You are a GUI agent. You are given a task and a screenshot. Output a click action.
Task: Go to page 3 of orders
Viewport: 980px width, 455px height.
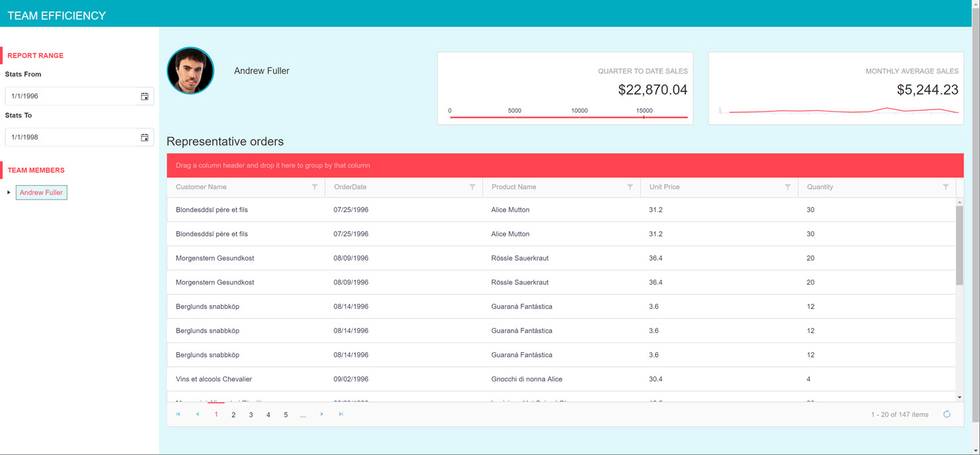[x=251, y=415]
